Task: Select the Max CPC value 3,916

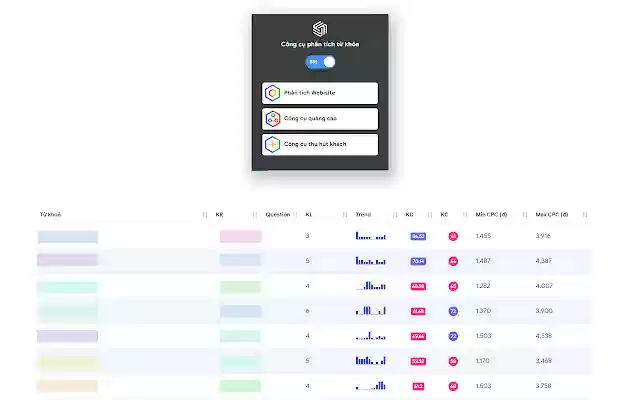Action: 543,236
